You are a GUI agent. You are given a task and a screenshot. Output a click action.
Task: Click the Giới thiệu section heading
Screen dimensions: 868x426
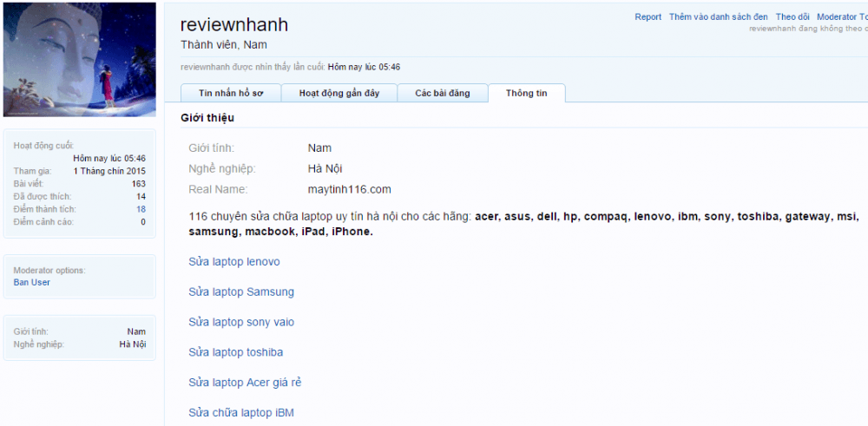[207, 118]
